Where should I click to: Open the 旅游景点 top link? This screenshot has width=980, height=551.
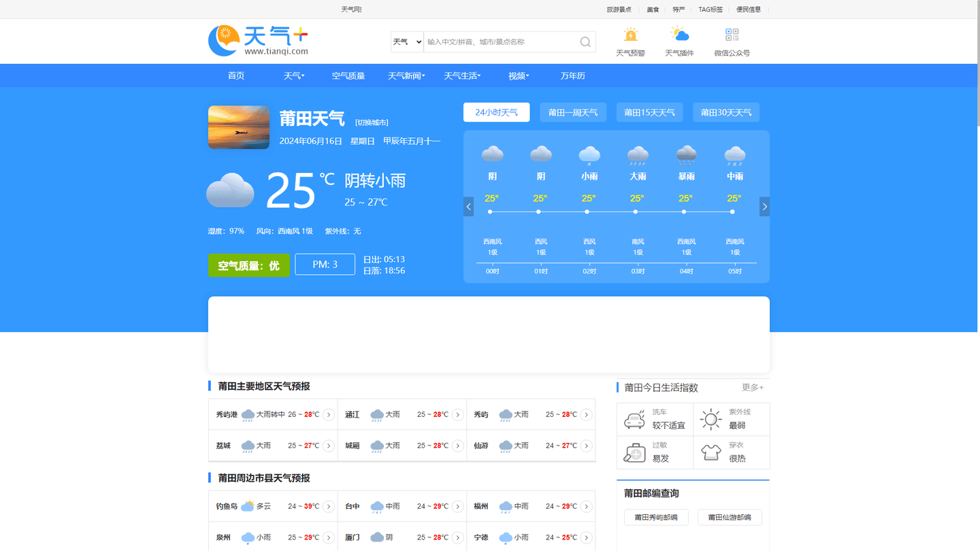[x=619, y=10]
